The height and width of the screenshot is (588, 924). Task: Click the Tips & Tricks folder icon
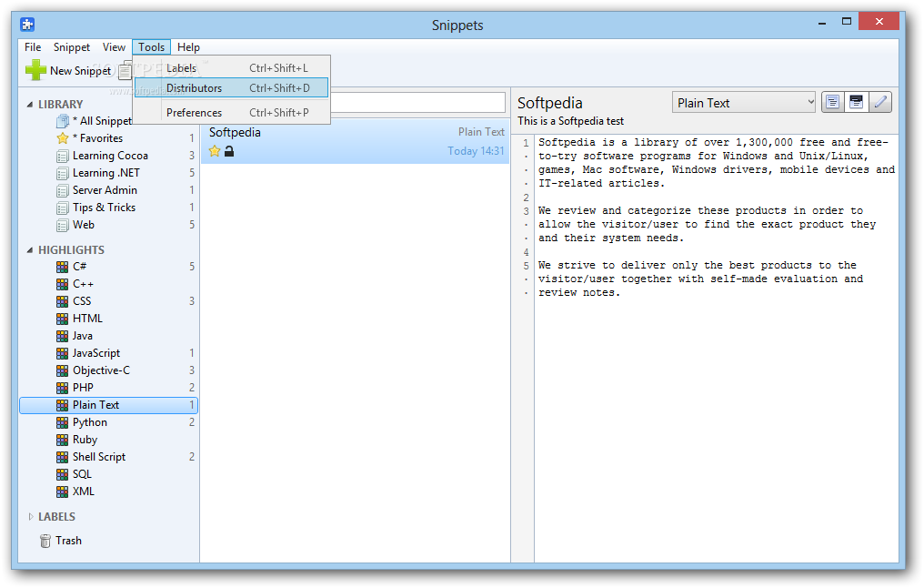coord(62,208)
